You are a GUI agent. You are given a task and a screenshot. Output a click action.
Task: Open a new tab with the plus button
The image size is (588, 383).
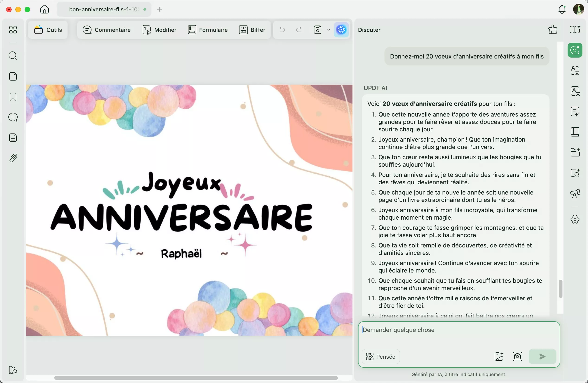coord(160,9)
